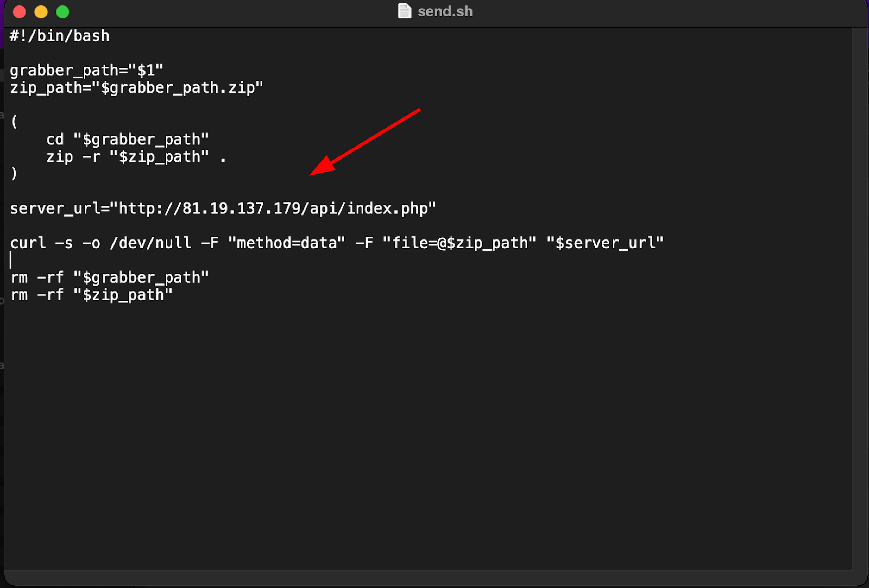The width and height of the screenshot is (869, 588).
Task: Click the send.sh document proxy icon
Action: 404,11
